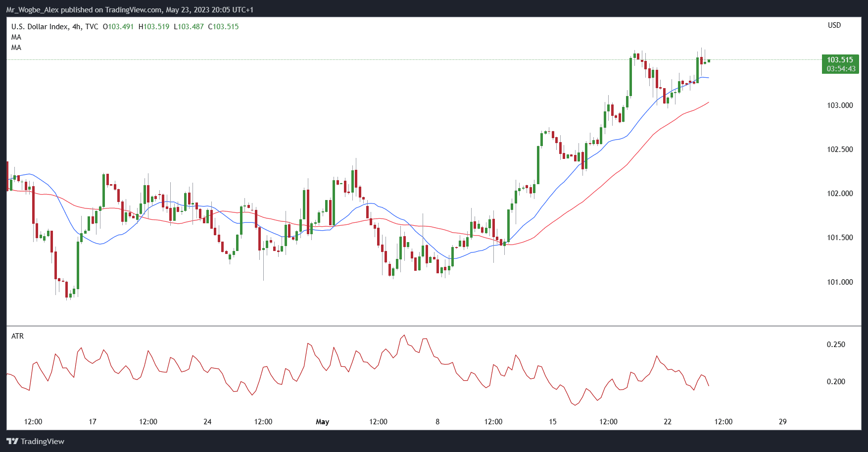Click the second MA indicator label

[x=16, y=48]
